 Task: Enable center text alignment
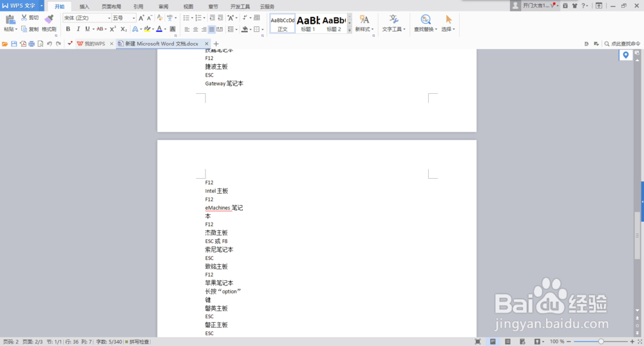point(196,29)
